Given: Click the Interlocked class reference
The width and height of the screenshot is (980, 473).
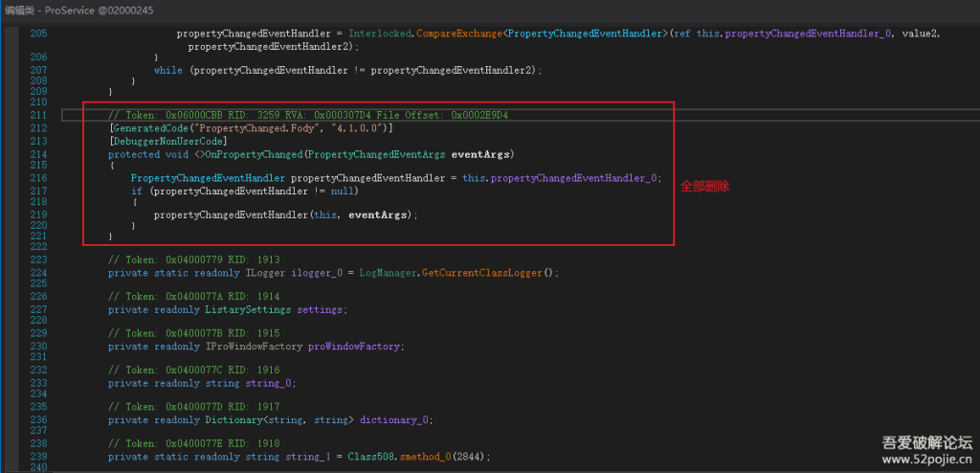Looking at the screenshot, I should pyautogui.click(x=382, y=34).
